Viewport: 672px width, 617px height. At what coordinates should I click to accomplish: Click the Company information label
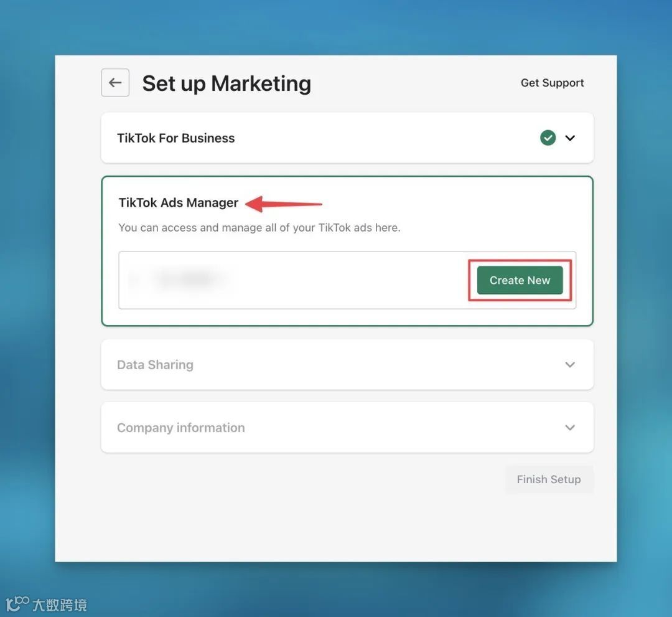[x=181, y=428]
